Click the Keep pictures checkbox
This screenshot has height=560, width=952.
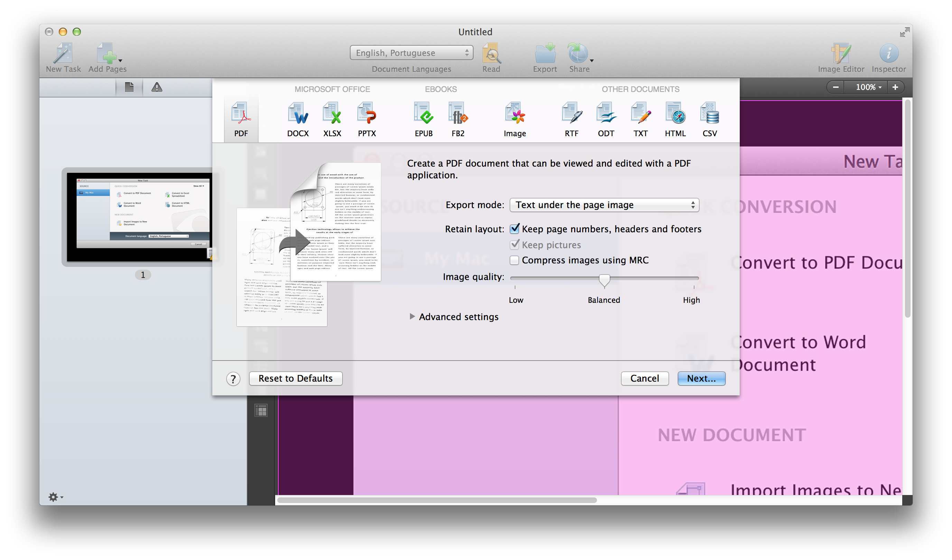point(514,244)
